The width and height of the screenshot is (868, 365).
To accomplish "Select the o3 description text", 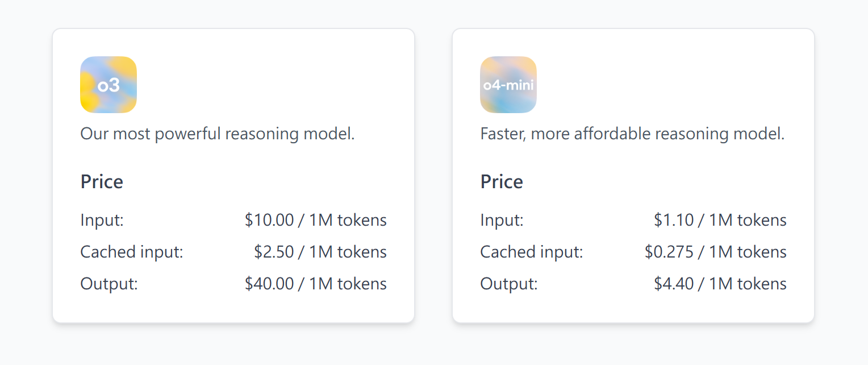I will pyautogui.click(x=218, y=134).
